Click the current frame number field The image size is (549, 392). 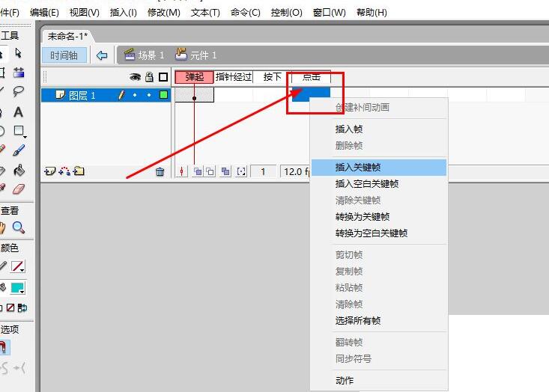[264, 172]
